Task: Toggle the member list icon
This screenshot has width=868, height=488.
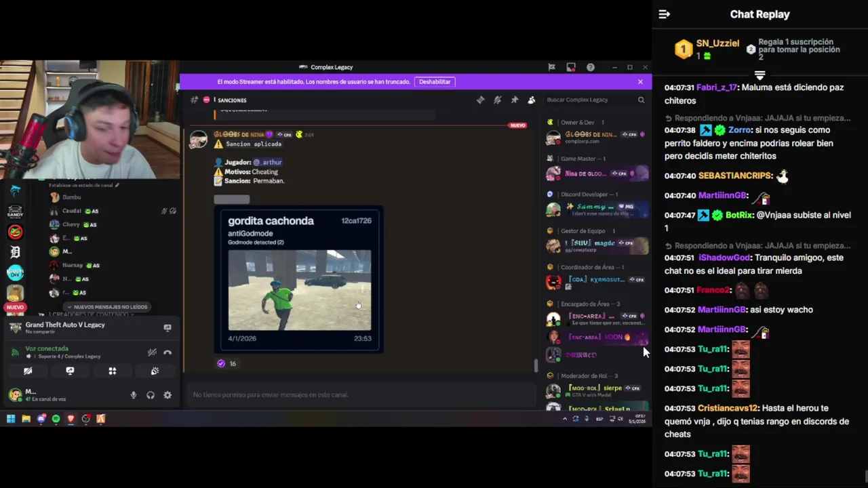Action: click(x=532, y=100)
